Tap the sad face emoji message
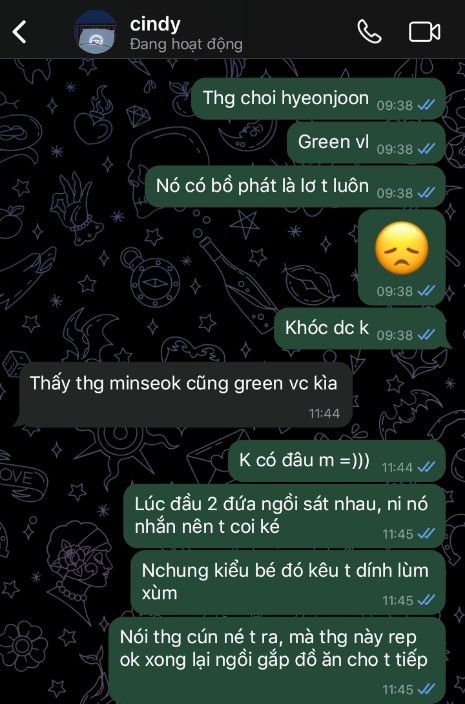This screenshot has height=704, width=465. pyautogui.click(x=401, y=257)
